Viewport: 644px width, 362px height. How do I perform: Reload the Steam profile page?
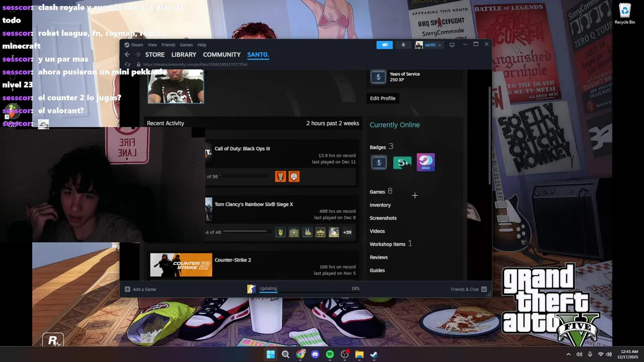point(127,64)
